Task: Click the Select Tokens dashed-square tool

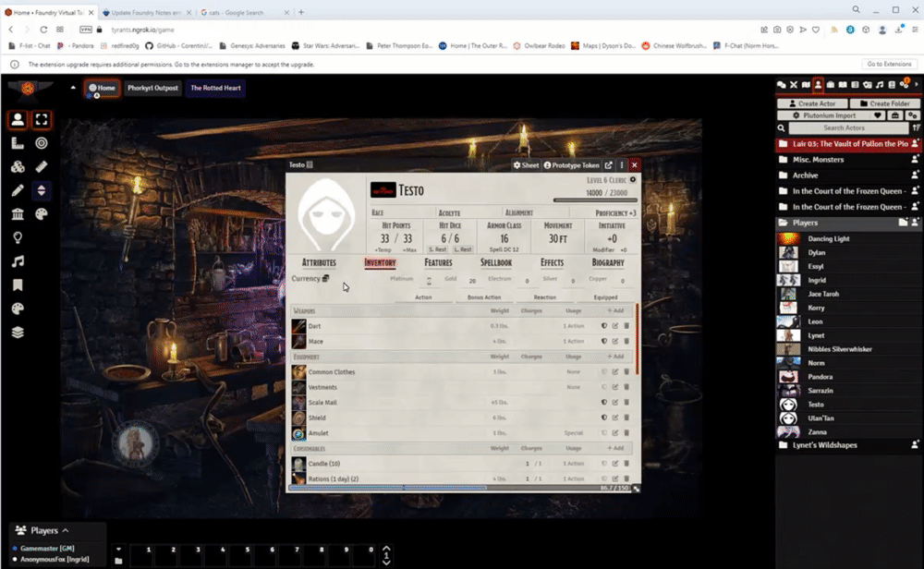Action: [x=42, y=119]
